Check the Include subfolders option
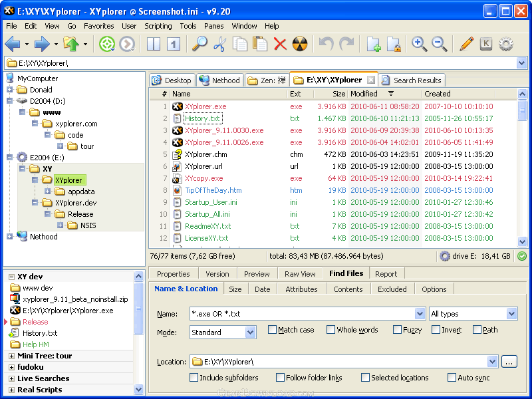532x399 pixels. tap(194, 378)
